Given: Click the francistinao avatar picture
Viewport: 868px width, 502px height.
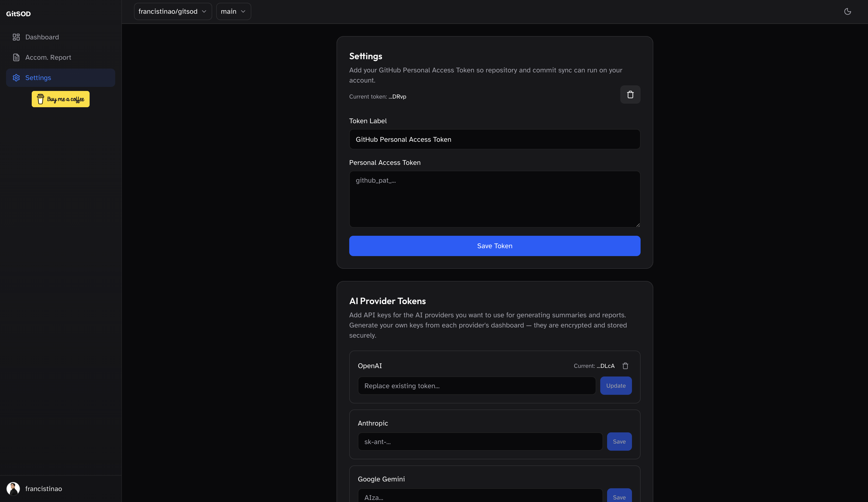Looking at the screenshot, I should 13,489.
